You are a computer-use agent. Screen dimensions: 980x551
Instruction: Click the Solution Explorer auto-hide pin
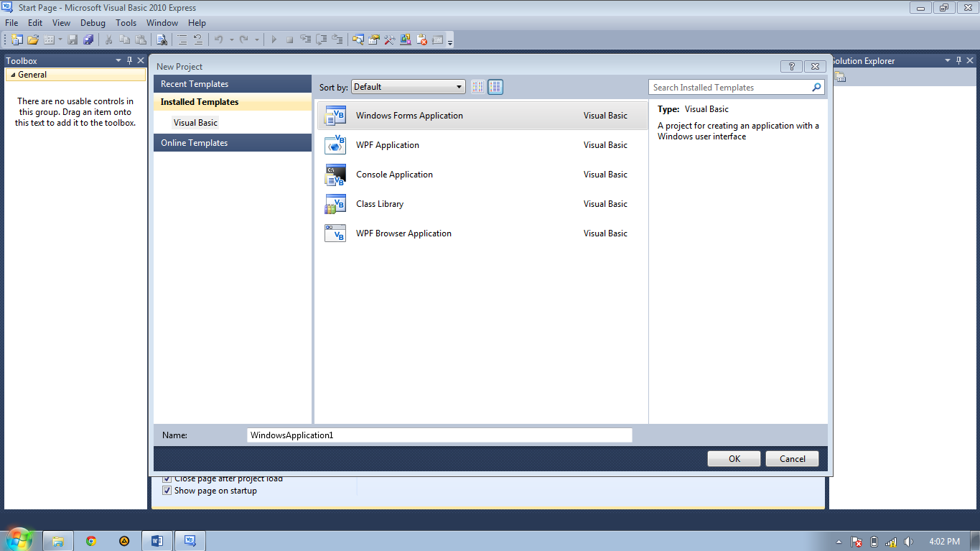pyautogui.click(x=958, y=61)
